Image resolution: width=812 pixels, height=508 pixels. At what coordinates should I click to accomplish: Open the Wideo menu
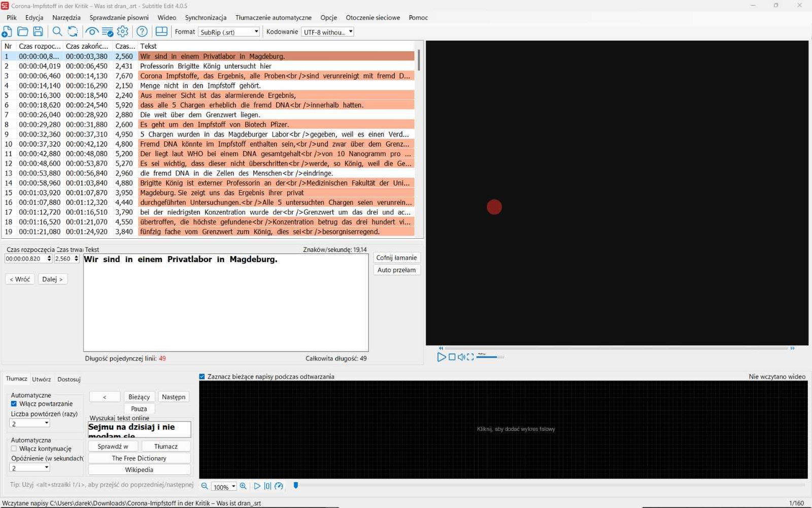(x=166, y=17)
